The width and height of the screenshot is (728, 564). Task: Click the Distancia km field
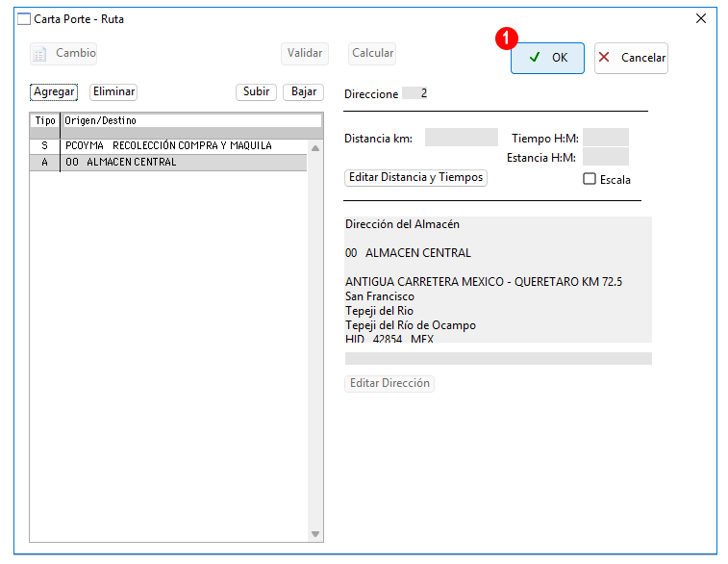pos(461,138)
